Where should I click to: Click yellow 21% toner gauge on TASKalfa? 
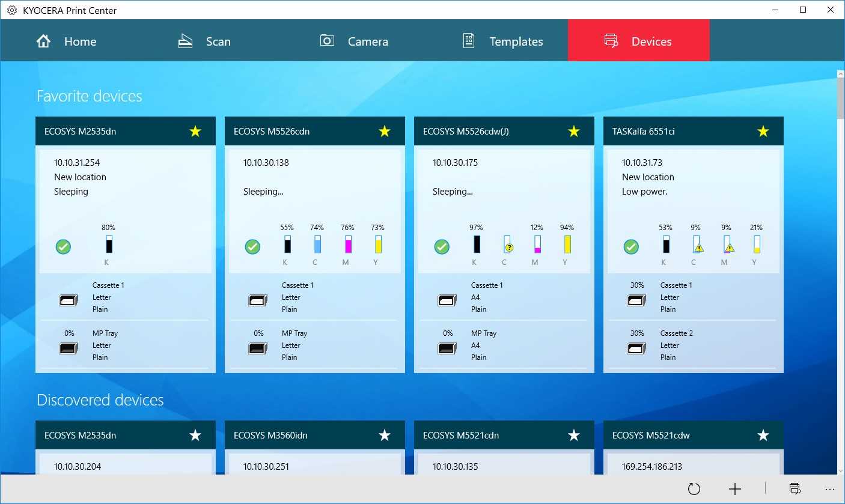tap(757, 244)
